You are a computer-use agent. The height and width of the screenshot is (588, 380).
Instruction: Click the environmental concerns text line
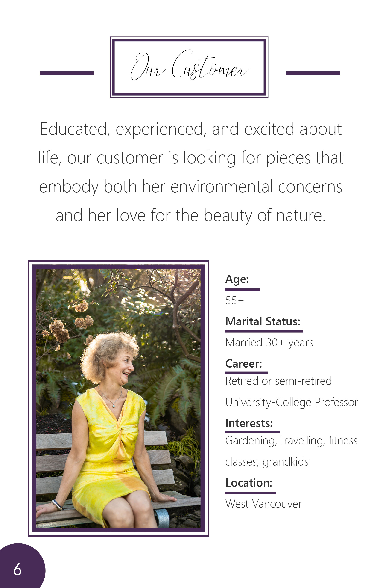point(191,187)
